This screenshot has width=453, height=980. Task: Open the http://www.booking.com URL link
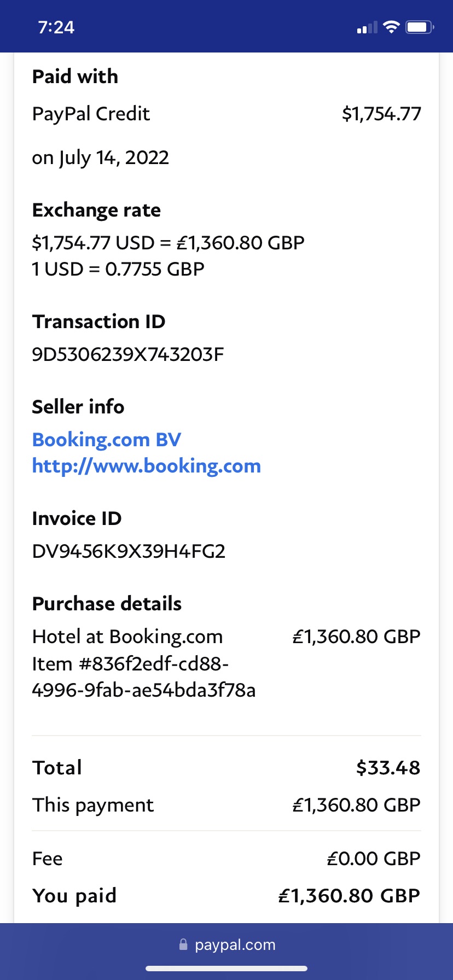[147, 466]
